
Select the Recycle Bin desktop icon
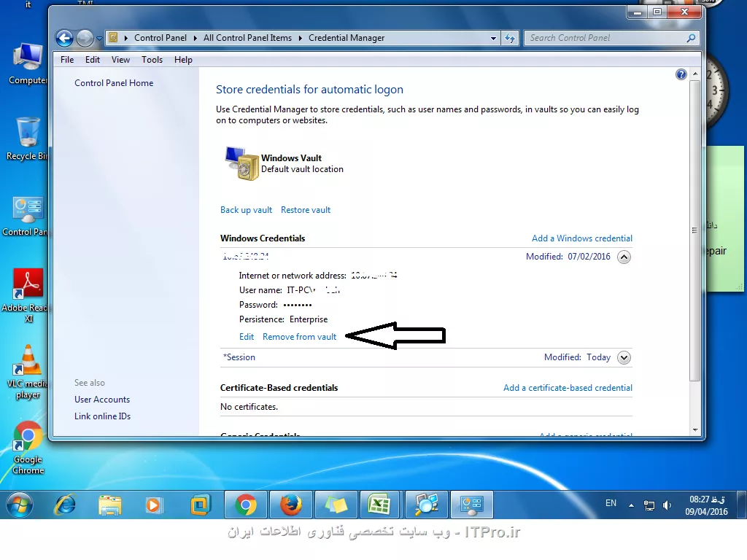[x=27, y=139]
